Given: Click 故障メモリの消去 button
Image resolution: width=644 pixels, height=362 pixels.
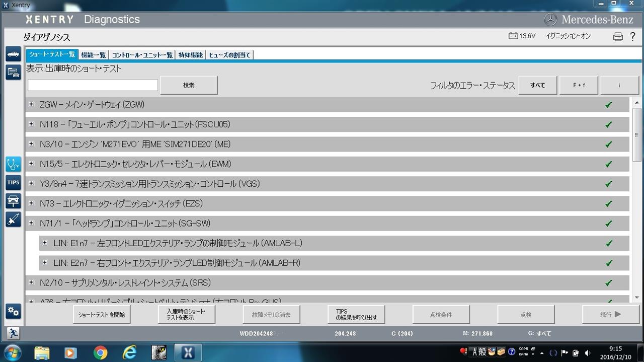Looking at the screenshot, I should (272, 315).
